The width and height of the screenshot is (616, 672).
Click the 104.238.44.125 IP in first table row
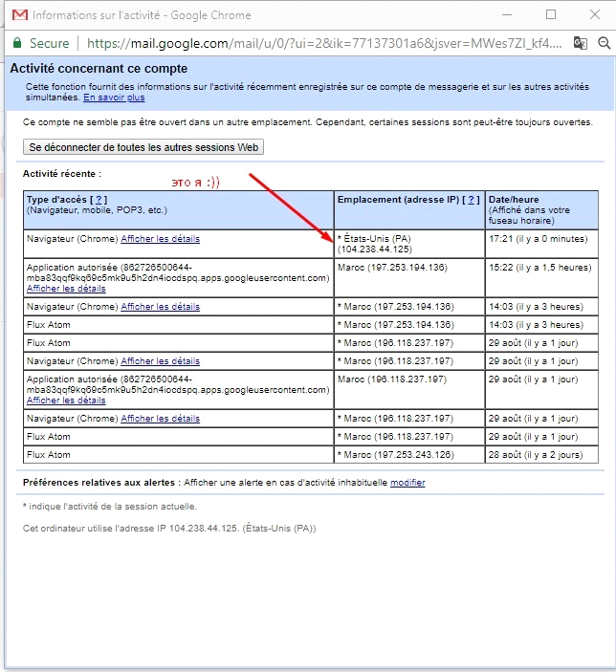[375, 249]
